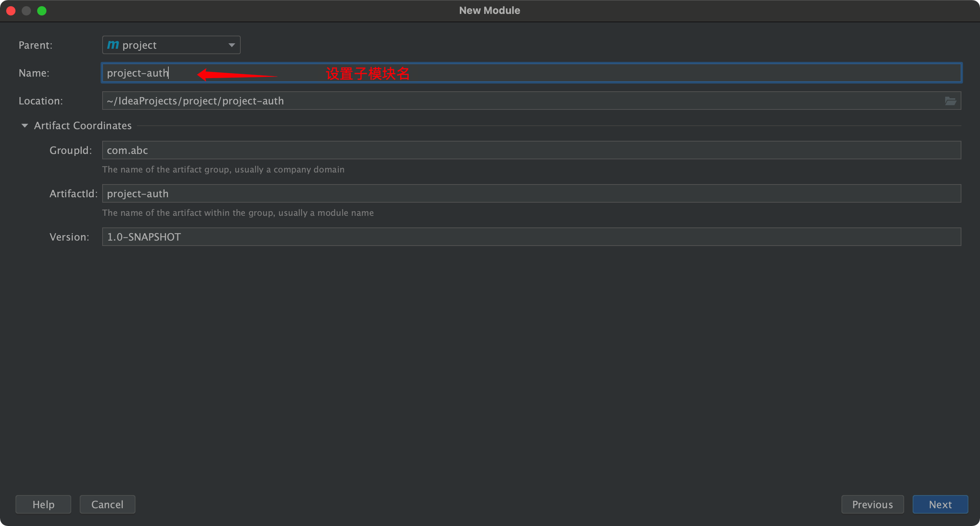980x526 pixels.
Task: Open the Parent project dropdown arrow
Action: (x=231, y=45)
